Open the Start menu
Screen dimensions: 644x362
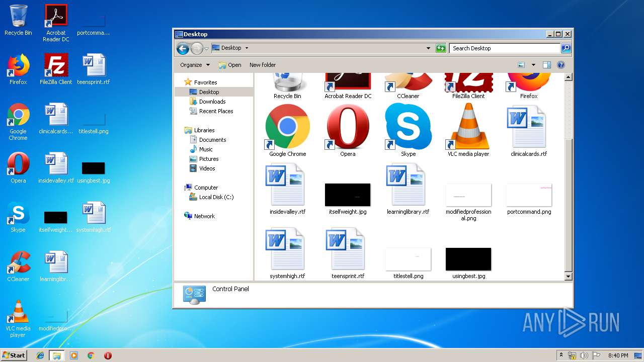pos(14,355)
